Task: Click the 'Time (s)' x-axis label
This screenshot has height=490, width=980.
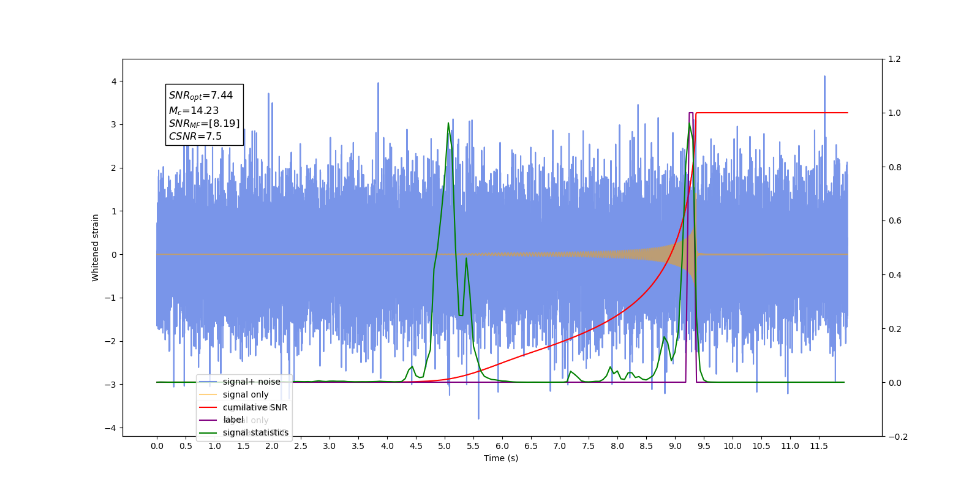Action: click(501, 458)
